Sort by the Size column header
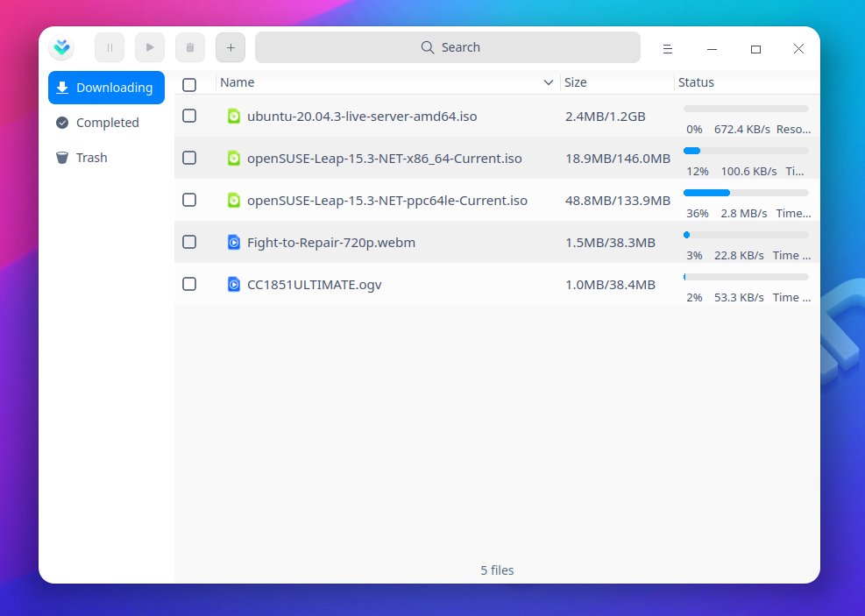The width and height of the screenshot is (865, 616). (576, 82)
